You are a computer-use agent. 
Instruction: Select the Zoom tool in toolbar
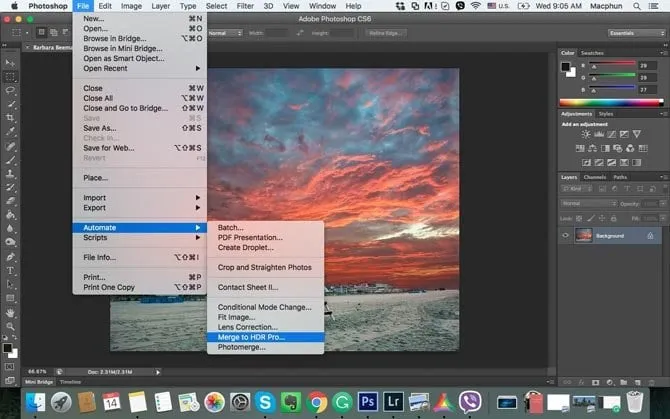(x=11, y=326)
